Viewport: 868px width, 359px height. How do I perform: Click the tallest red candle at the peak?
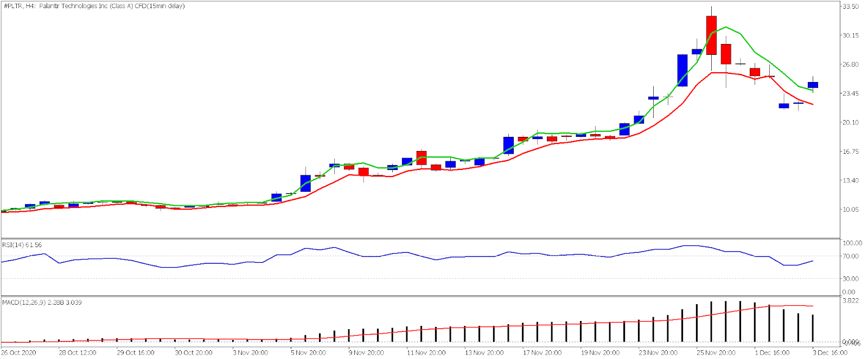tap(711, 35)
